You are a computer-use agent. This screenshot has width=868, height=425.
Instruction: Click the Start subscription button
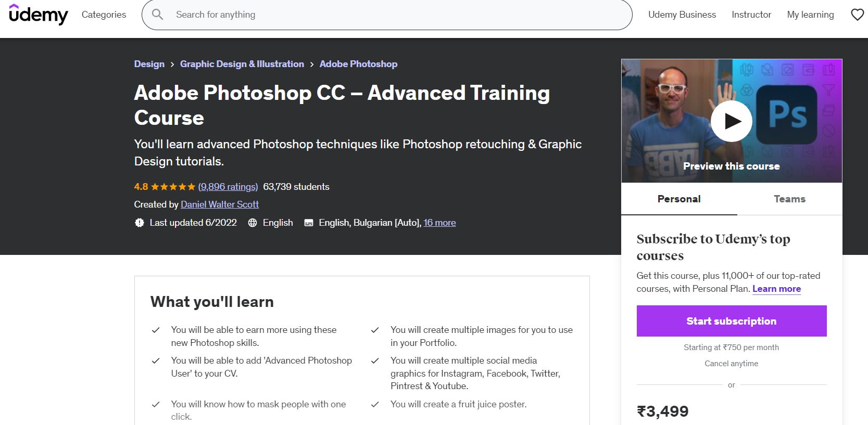pyautogui.click(x=731, y=321)
